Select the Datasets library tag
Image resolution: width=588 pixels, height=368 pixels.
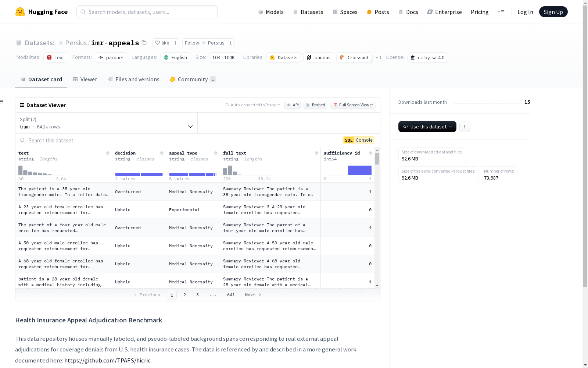284,57
